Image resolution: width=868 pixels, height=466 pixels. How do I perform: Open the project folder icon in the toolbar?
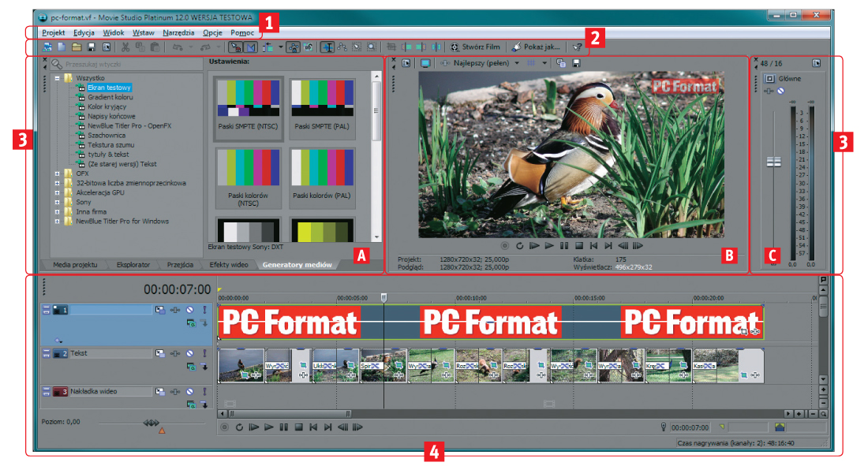point(76,47)
